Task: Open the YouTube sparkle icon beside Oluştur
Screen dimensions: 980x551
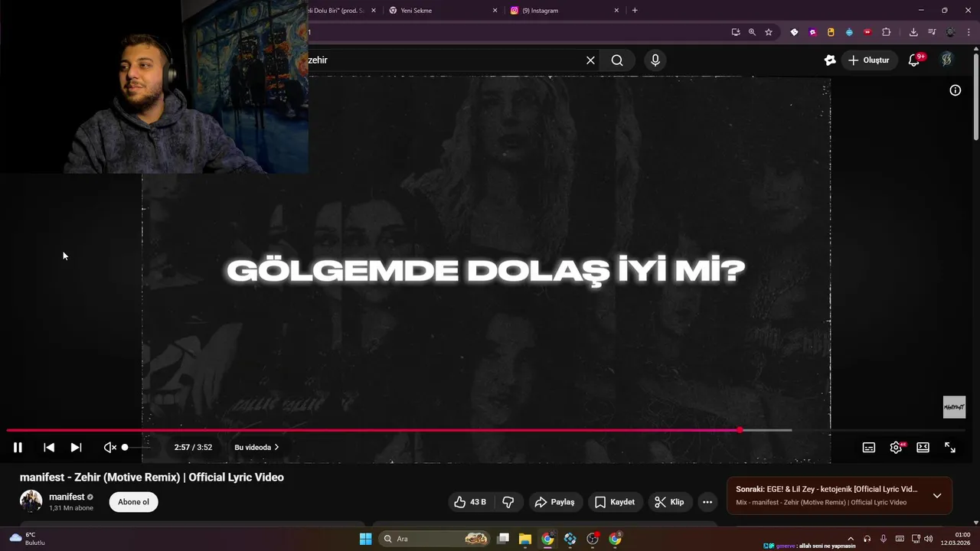Action: coord(830,60)
